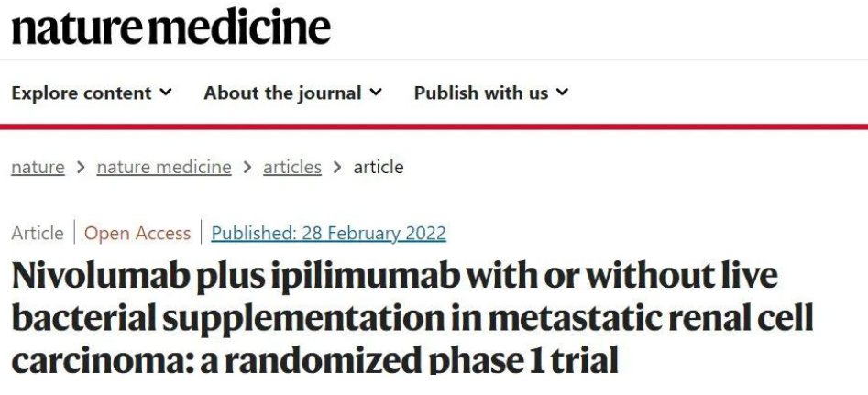Click breadcrumb arrow after nature medicine
Screen dimensions: 868x395
247,167
